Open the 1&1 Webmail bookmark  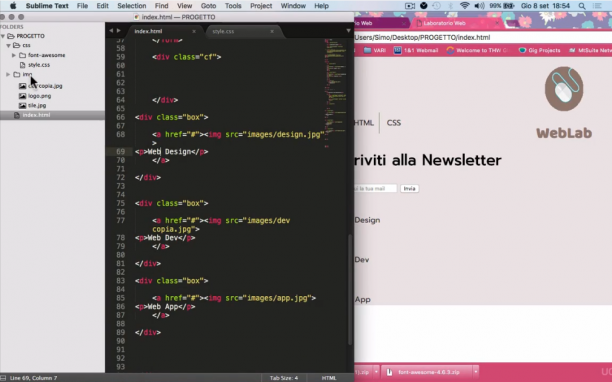coord(416,50)
